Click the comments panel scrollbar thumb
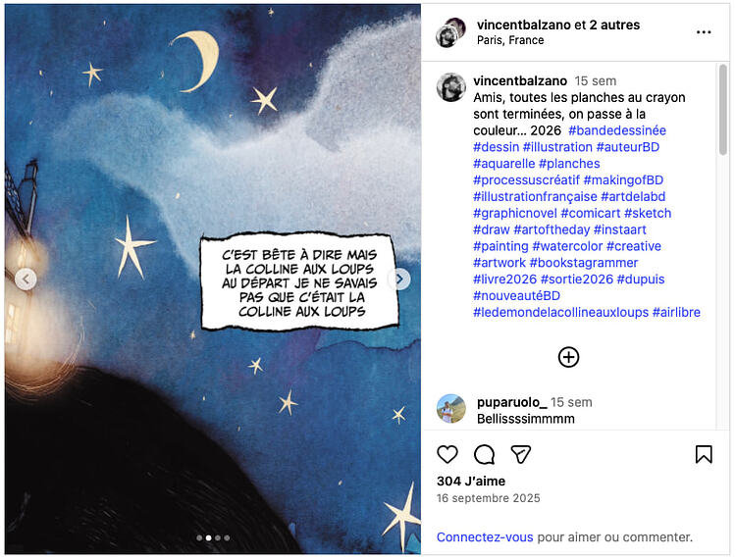The width and height of the screenshot is (736, 560). coord(723,110)
